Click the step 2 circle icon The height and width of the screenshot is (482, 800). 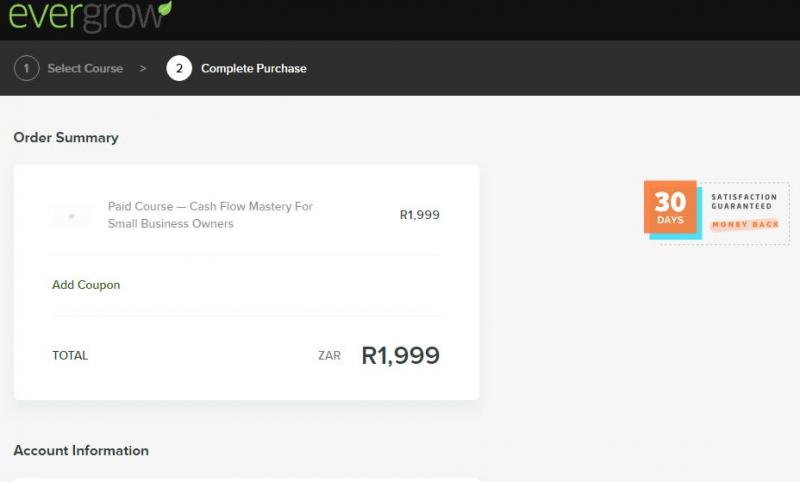[x=179, y=69]
